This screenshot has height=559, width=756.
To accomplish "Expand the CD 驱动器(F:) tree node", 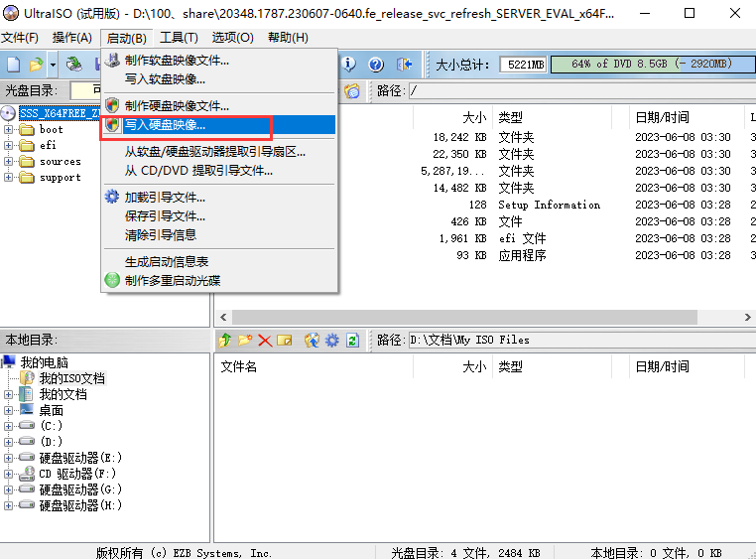I will [x=9, y=474].
